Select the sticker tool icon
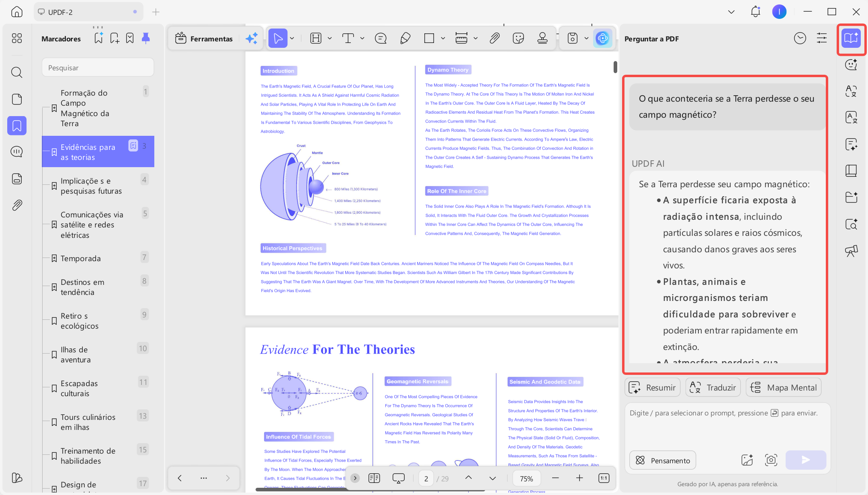Viewport: 868px width, 495px height. tap(518, 39)
